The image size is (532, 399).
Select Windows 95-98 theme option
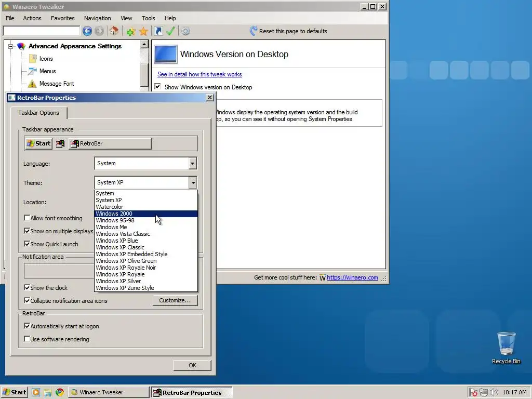146,220
